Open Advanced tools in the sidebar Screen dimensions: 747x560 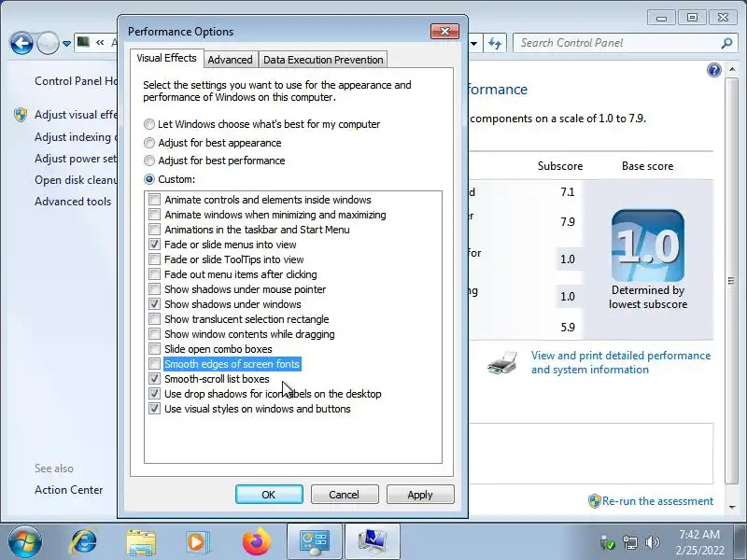tap(73, 202)
